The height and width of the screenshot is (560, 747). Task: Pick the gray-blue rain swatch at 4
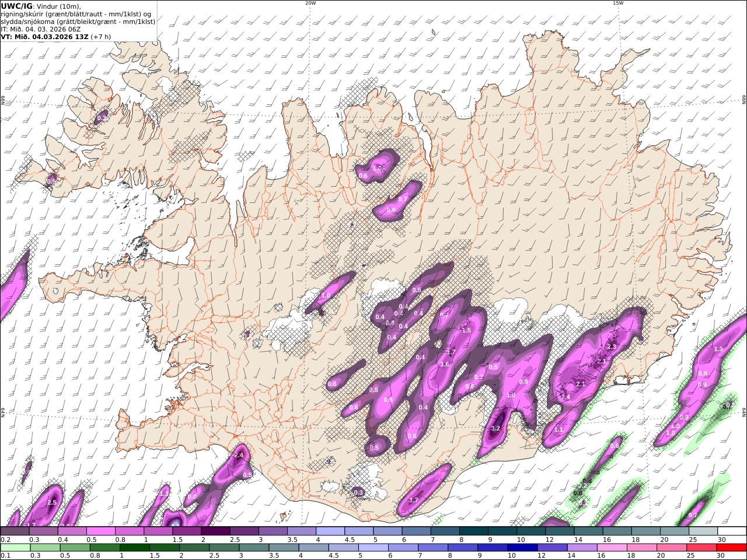pyautogui.click(x=313, y=547)
